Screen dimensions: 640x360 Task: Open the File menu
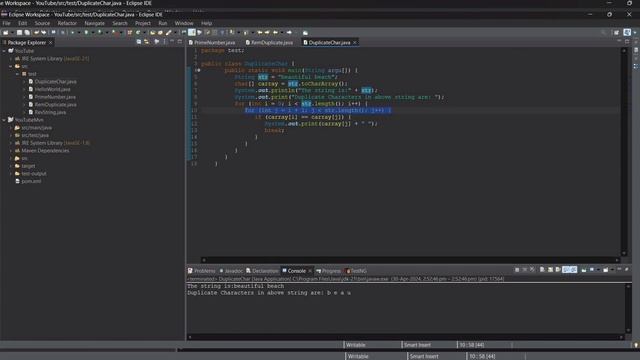(x=7, y=23)
